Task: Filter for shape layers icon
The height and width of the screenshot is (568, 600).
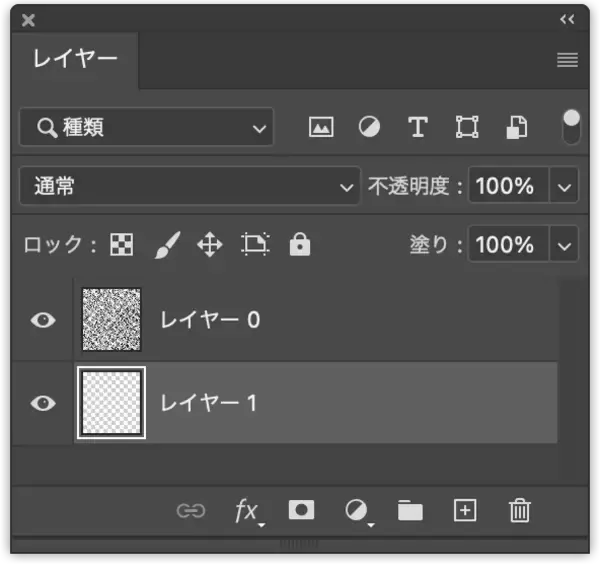Action: click(x=467, y=127)
